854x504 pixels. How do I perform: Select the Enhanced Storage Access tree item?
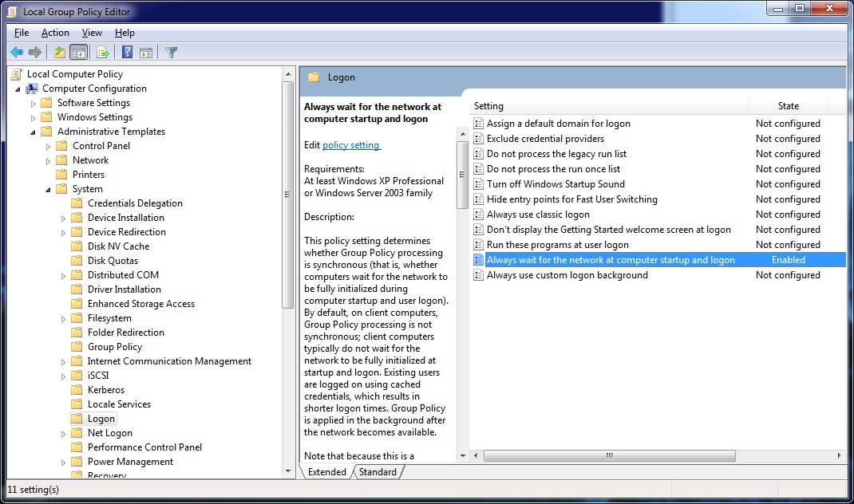(x=141, y=304)
